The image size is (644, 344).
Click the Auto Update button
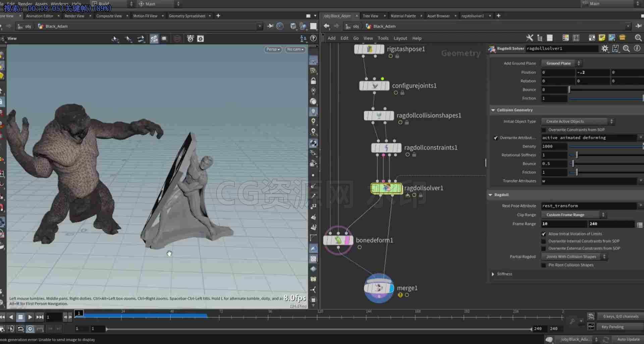[x=628, y=339]
